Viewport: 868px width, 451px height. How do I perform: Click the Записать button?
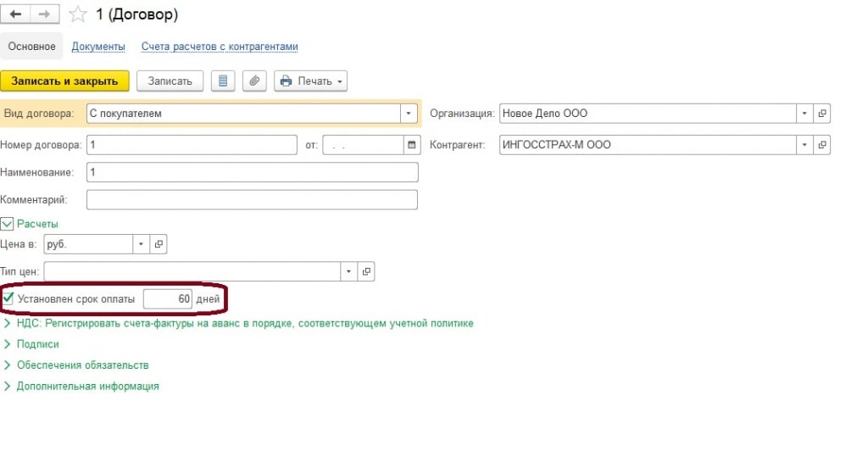coord(170,81)
